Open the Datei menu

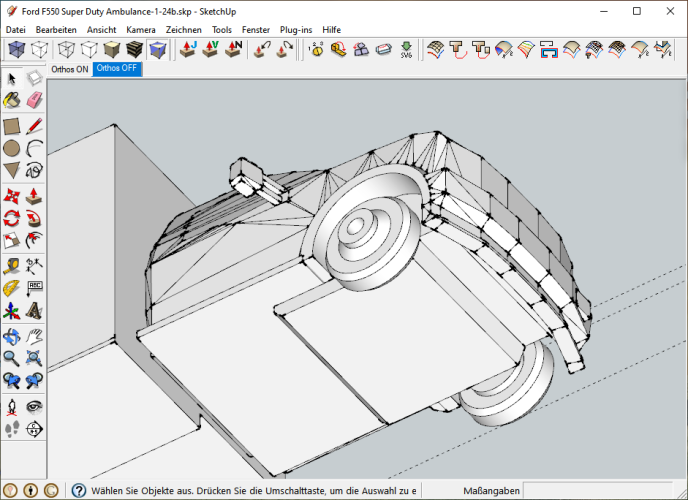(15, 30)
